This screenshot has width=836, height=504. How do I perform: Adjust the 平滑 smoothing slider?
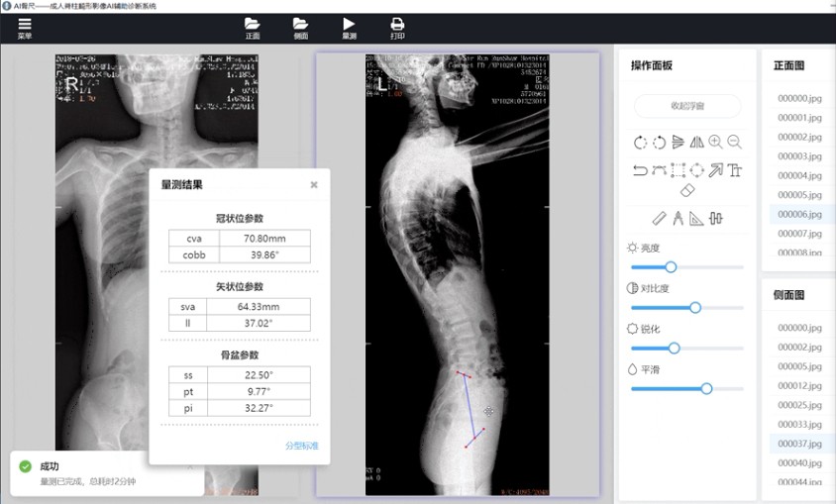point(686,388)
